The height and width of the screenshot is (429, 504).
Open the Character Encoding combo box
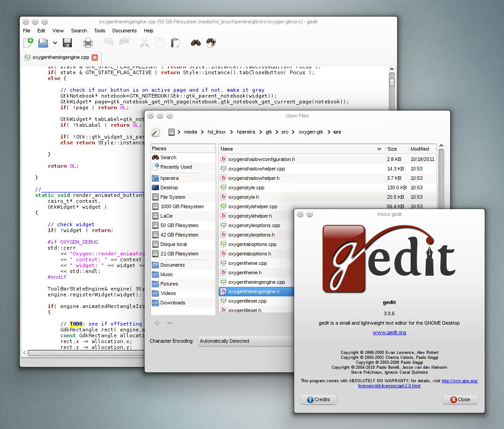click(x=246, y=341)
